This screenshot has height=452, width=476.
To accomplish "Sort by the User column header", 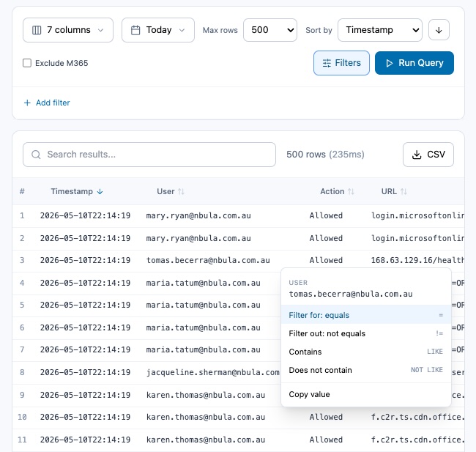I will 171,191.
